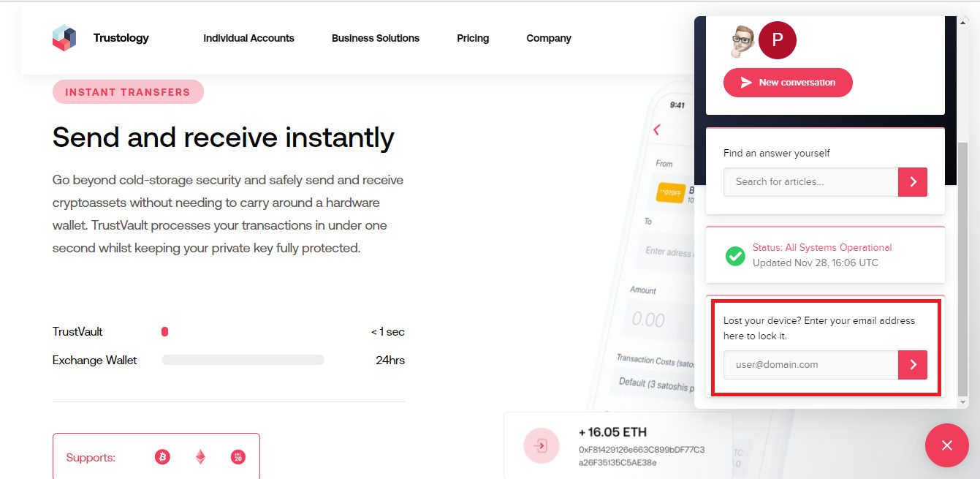Open the All Systems Operational status link
This screenshot has height=479, width=980.
[x=822, y=248]
